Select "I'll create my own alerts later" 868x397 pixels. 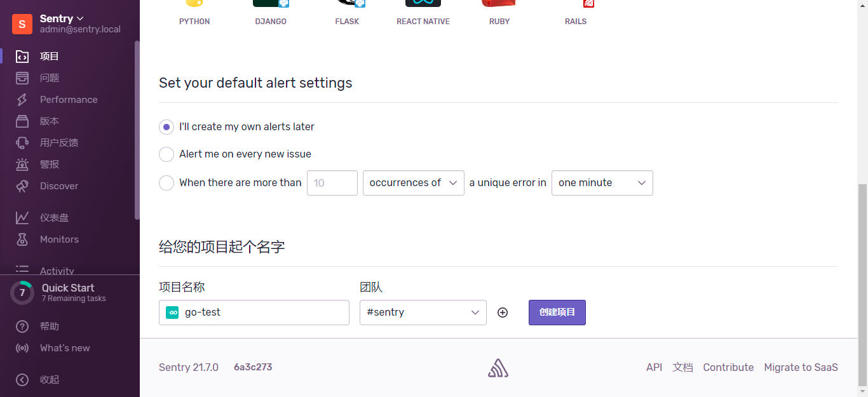pyautogui.click(x=166, y=127)
